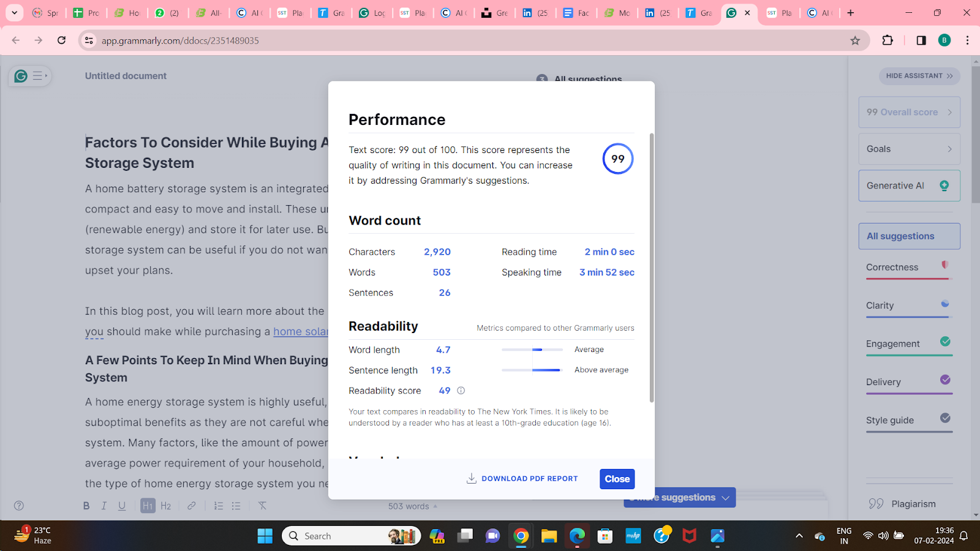Viewport: 980px width, 551px height.
Task: Click the Delivery purple check icon
Action: 946,380
